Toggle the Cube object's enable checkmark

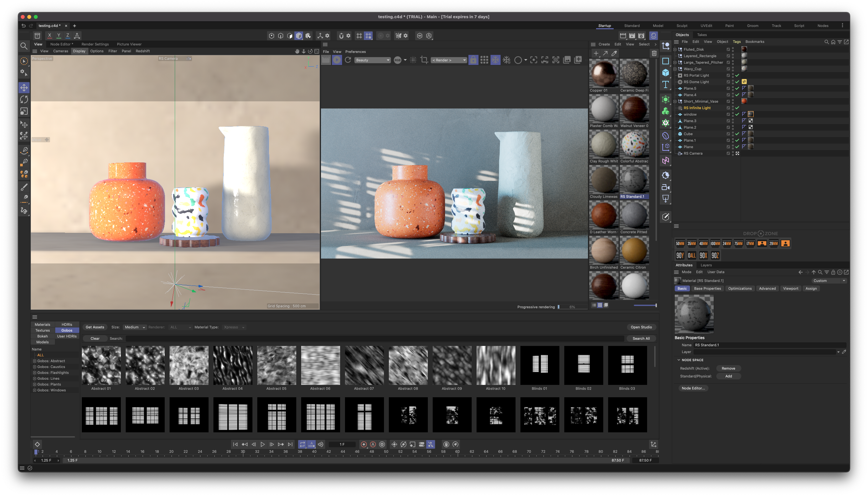tap(737, 134)
